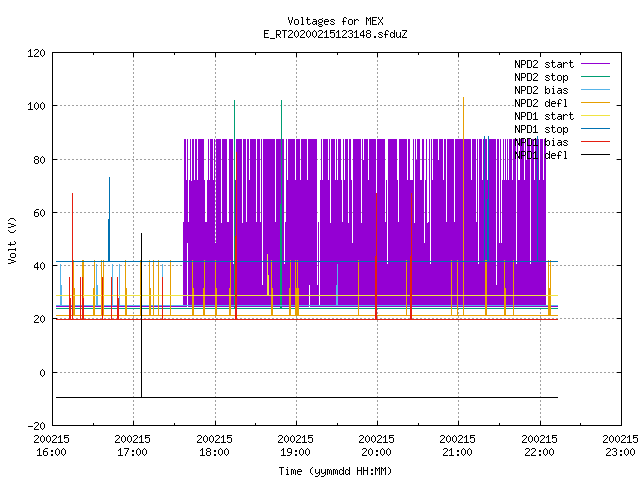Click the 'NPD1 start' legend label

click(x=544, y=116)
